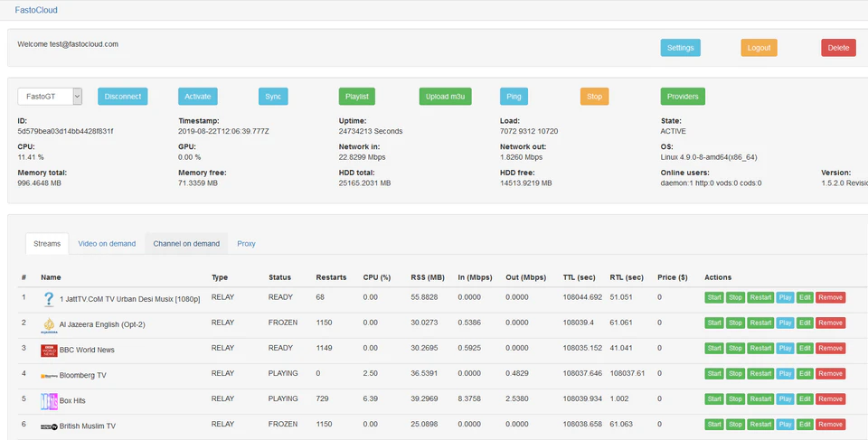Remove the British Muslim TV stream
868x440 pixels.
tap(830, 425)
